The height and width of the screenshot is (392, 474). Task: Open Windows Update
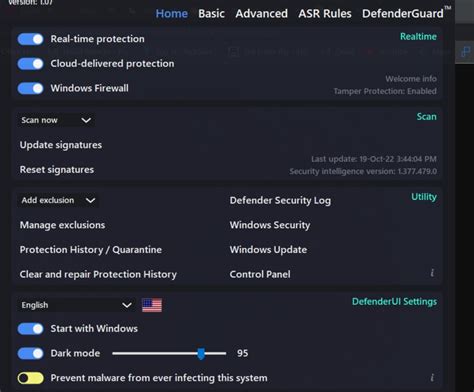click(268, 250)
